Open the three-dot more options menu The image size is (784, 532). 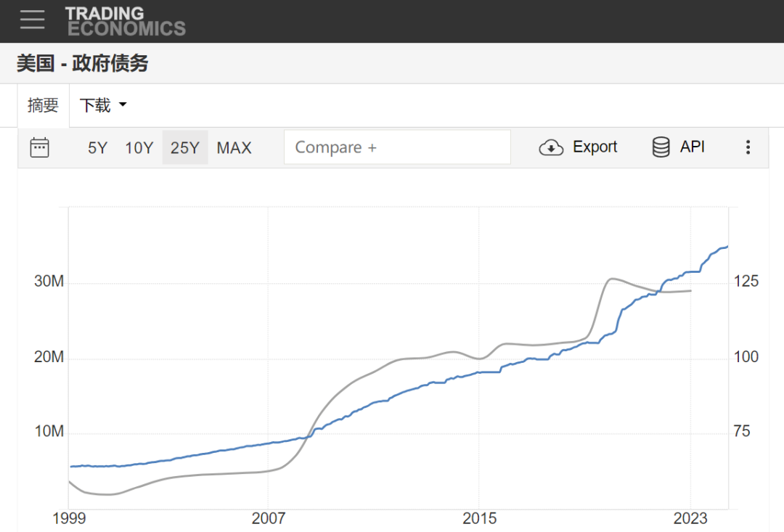pyautogui.click(x=748, y=147)
